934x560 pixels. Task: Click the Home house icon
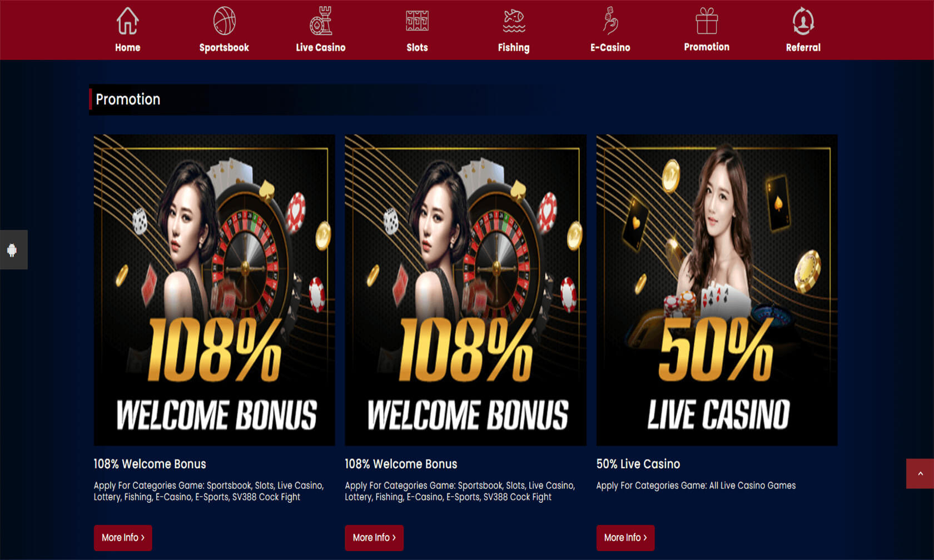(x=127, y=21)
